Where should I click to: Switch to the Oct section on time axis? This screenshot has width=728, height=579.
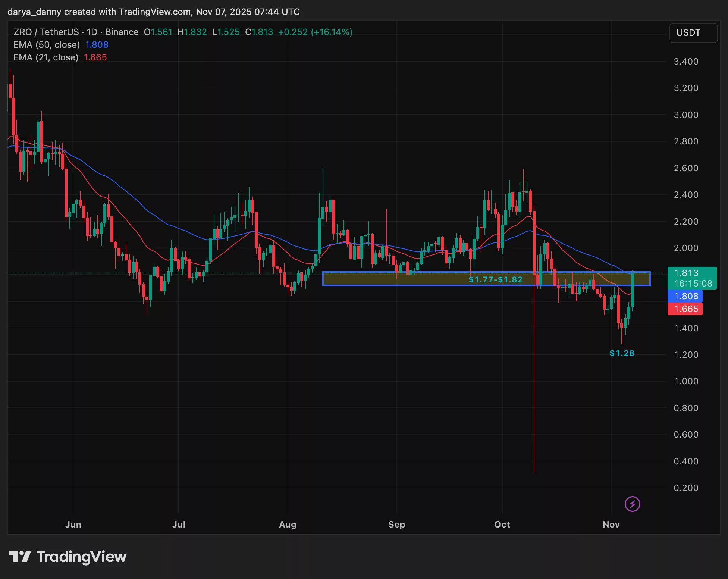click(x=502, y=524)
